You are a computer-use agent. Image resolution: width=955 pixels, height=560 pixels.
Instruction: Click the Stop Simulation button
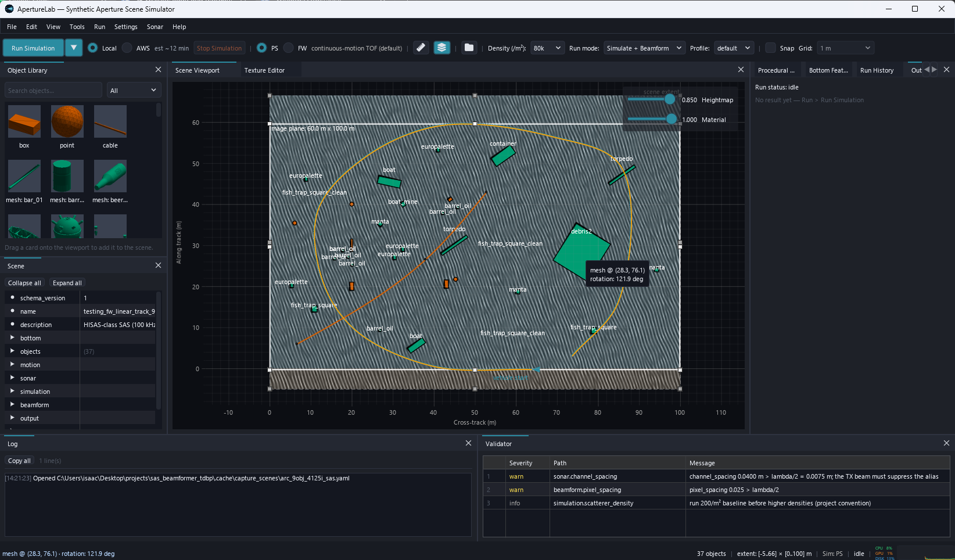[x=219, y=48]
